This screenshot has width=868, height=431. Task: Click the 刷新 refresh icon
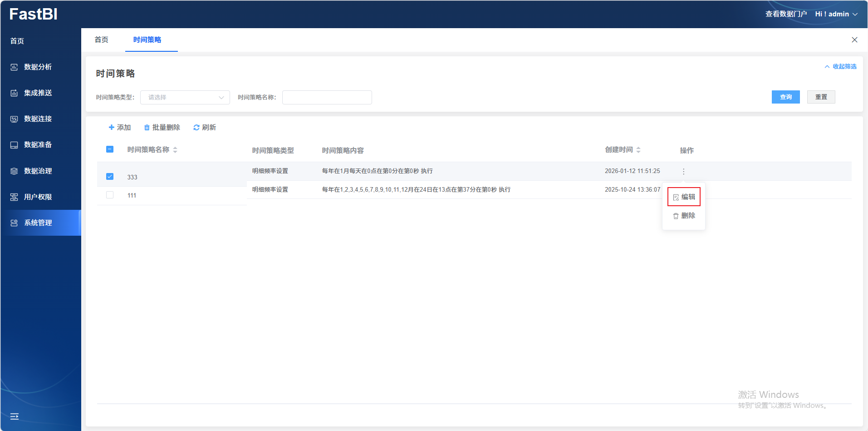tap(196, 128)
